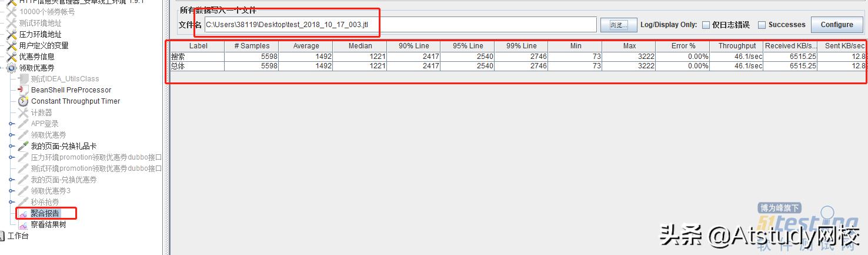Viewport: 868px width, 255px height.
Task: Click the 浏览... browse button
Action: (619, 25)
